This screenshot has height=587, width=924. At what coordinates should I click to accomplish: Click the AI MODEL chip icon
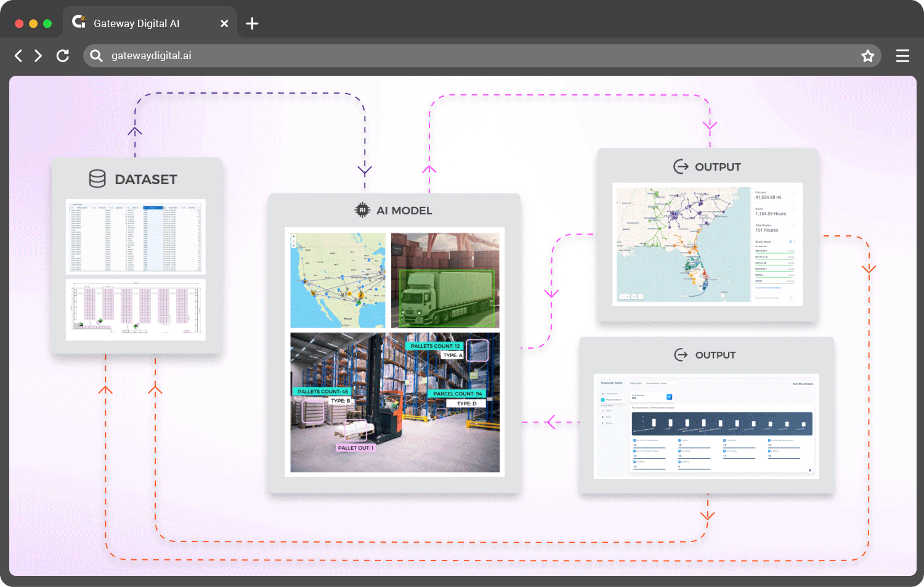[362, 210]
